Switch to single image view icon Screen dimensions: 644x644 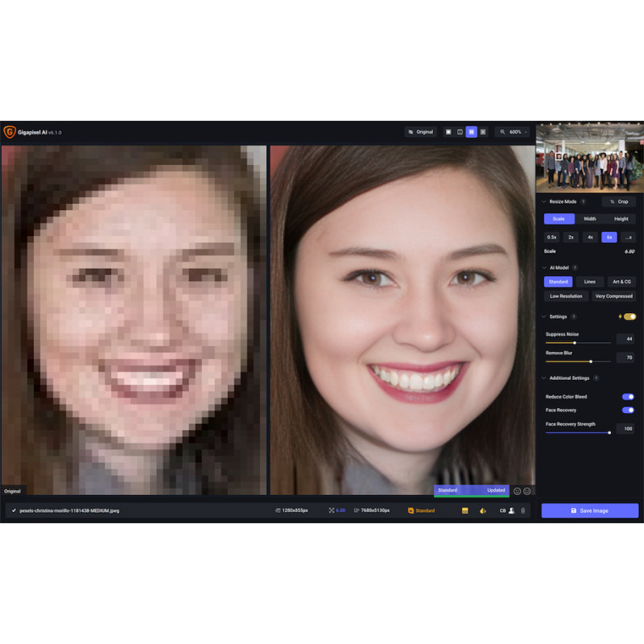point(448,132)
